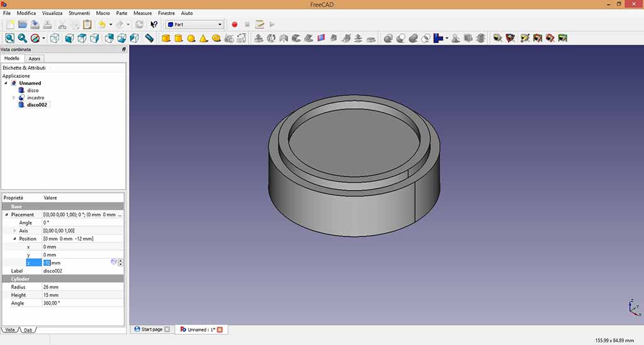Click the Revolve tool icon
The height and width of the screenshot is (345, 644).
pyautogui.click(x=271, y=38)
